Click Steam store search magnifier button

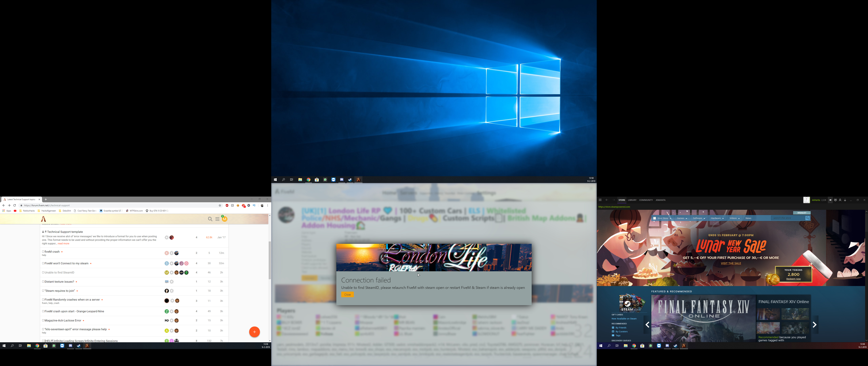pos(807,218)
